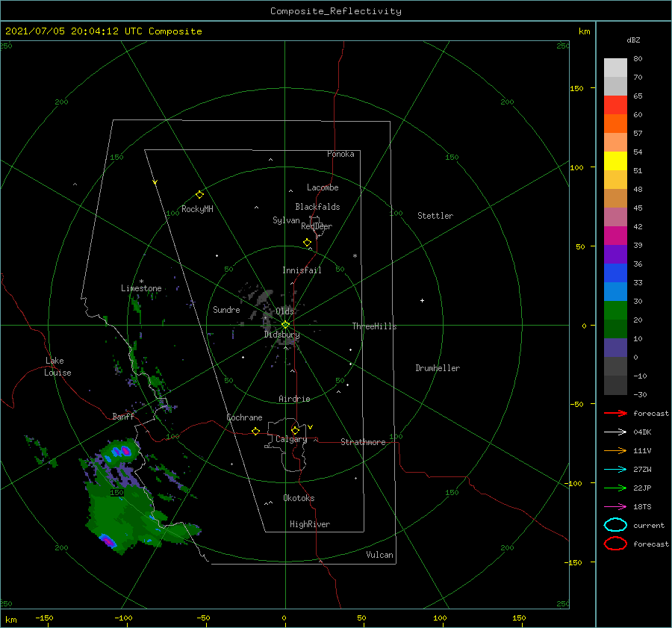Click the Lacombe label
Viewport: 672px width, 628px height.
coord(323,187)
